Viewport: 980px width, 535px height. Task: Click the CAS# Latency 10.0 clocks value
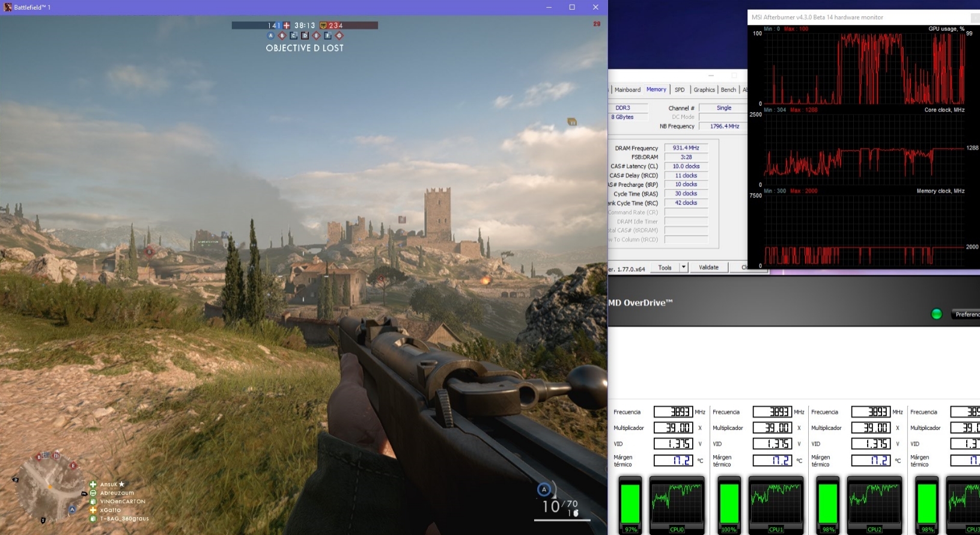686,167
